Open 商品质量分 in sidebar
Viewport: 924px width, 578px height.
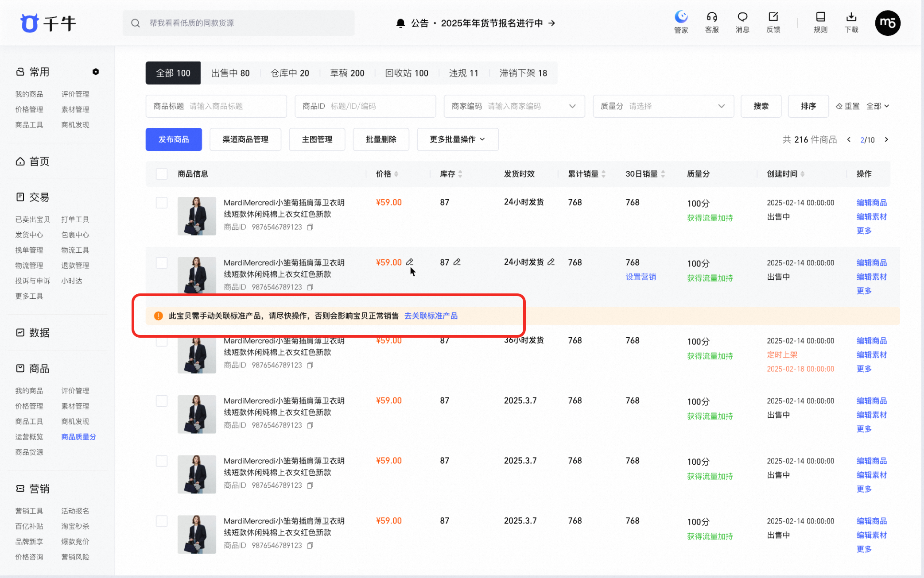78,437
